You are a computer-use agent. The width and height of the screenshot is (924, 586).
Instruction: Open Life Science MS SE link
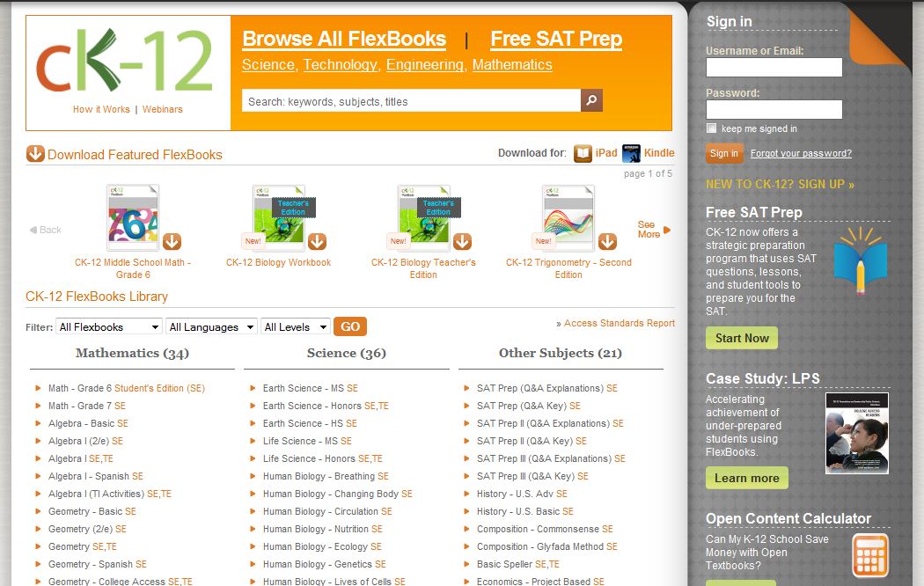(x=307, y=441)
